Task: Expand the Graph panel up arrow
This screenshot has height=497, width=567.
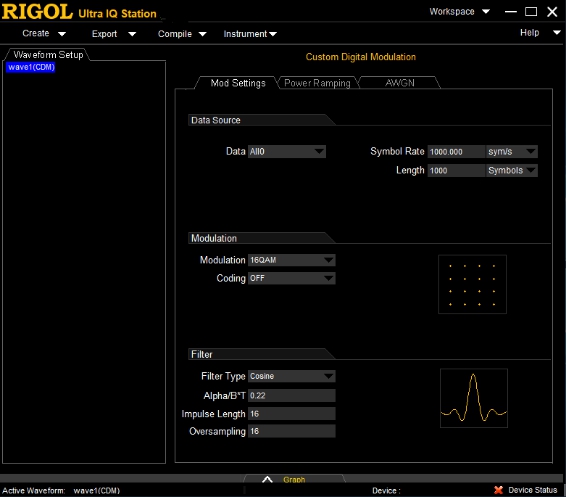Action: coord(267,480)
